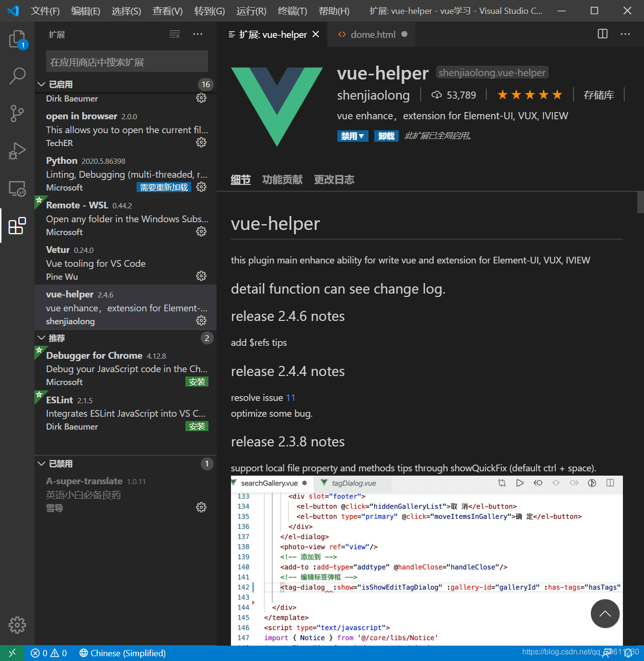Select the 功能贡献 contributions tab
Screen dimensions: 644x661
tap(282, 180)
